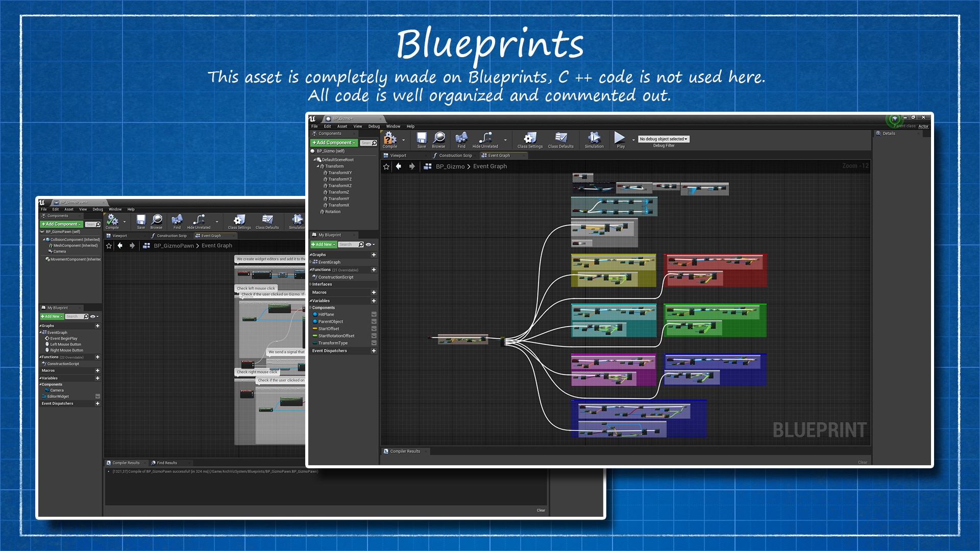This screenshot has height=551, width=980.
Task: Click the green Add Component button in BP_Gizmo
Action: 334,143
